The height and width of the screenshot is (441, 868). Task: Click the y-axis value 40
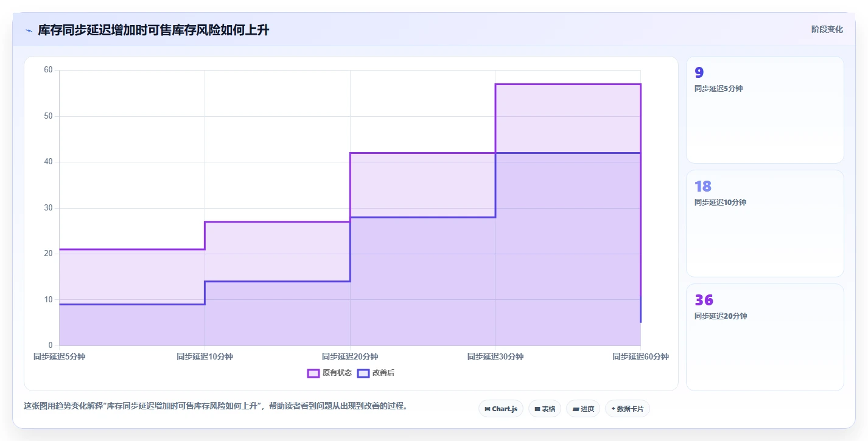[x=48, y=162]
